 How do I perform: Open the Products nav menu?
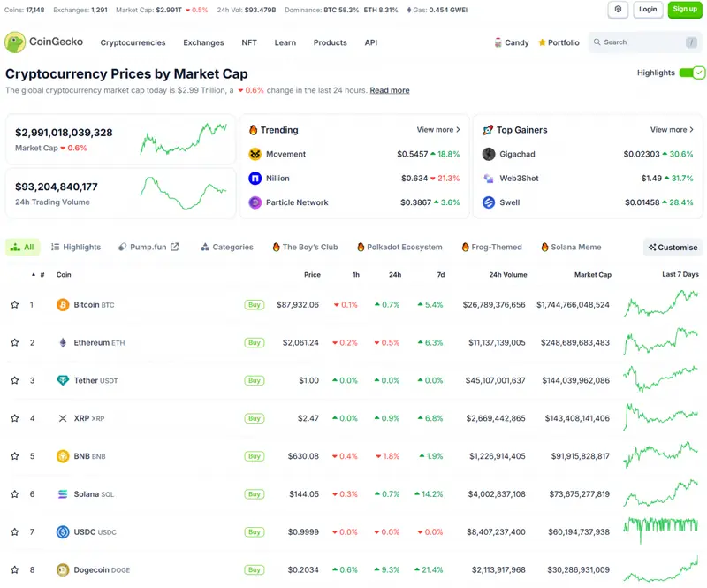click(x=330, y=42)
